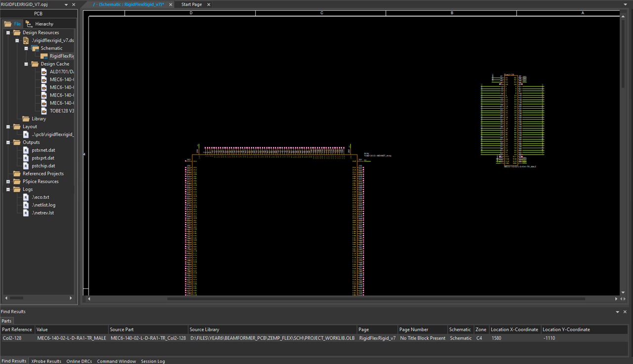
Task: Click the Referenced Projects folder icon
Action: pos(17,173)
